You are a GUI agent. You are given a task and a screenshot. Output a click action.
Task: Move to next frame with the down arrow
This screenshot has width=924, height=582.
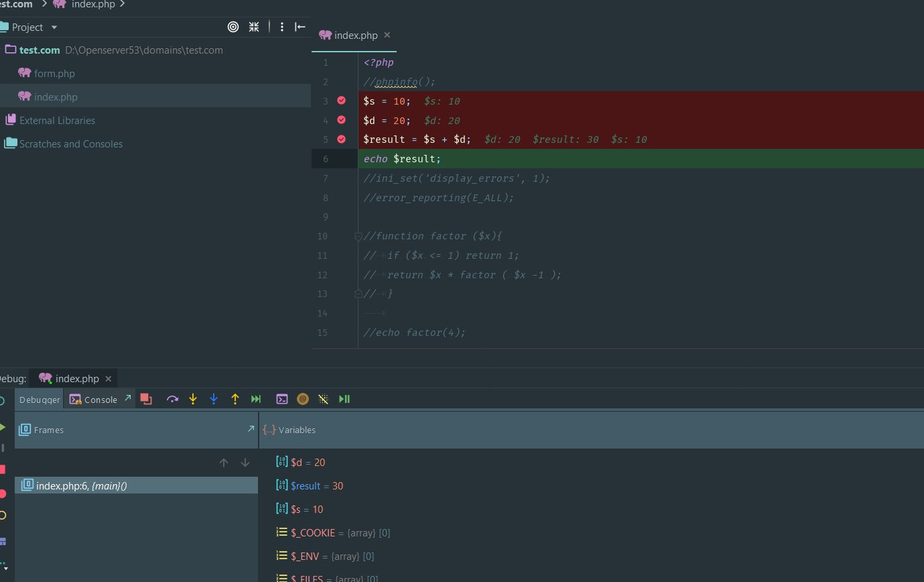pos(245,463)
